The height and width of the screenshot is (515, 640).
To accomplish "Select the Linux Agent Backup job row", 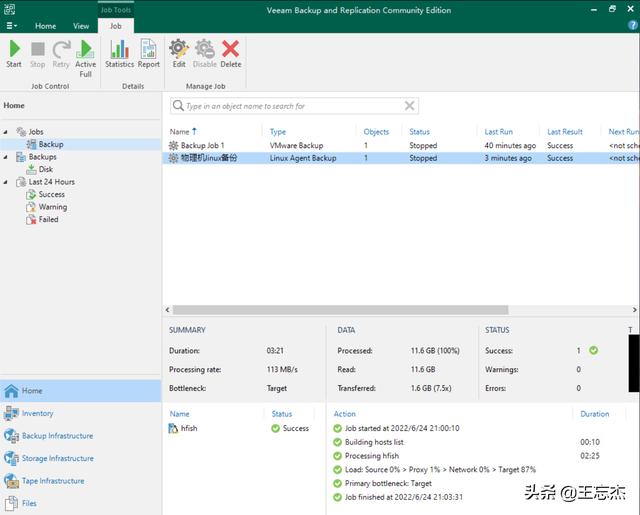I will pyautogui.click(x=401, y=158).
